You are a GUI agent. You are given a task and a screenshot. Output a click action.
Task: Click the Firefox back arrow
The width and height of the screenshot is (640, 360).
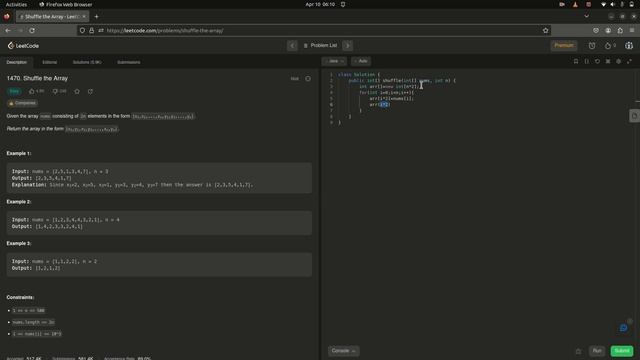point(8,31)
